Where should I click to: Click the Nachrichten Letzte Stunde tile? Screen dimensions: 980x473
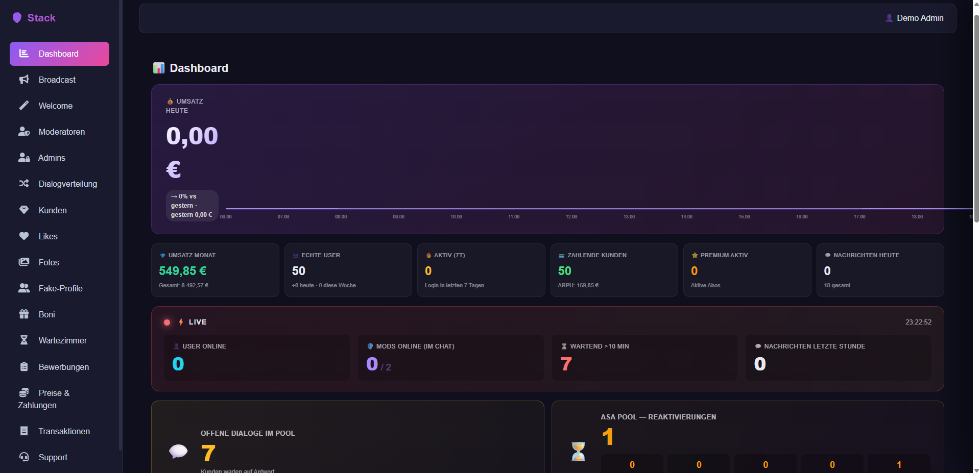coord(839,358)
